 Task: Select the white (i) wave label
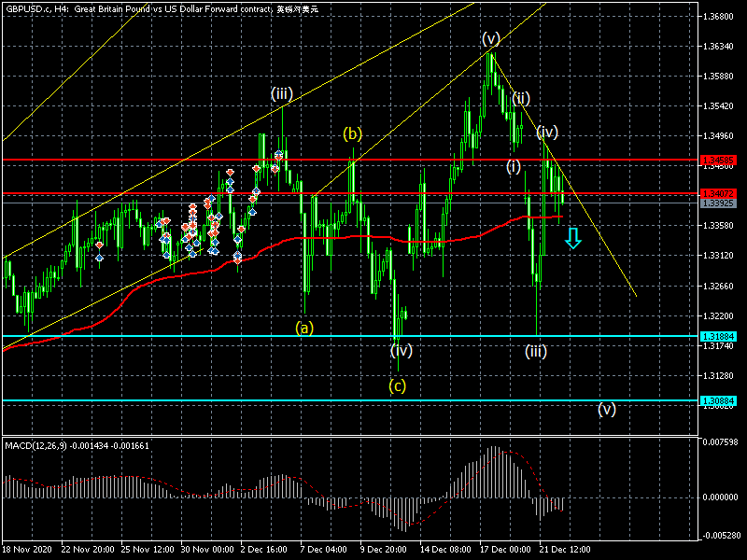513,167
